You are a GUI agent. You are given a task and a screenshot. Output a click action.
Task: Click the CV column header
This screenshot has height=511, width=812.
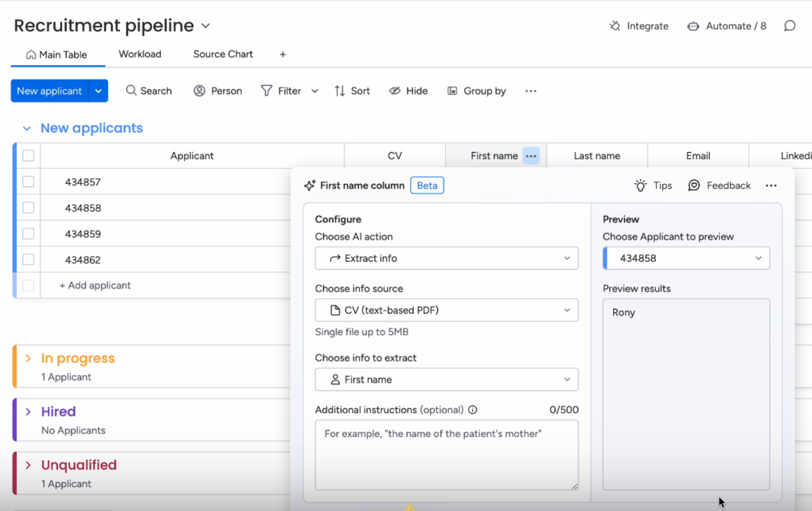pos(395,156)
